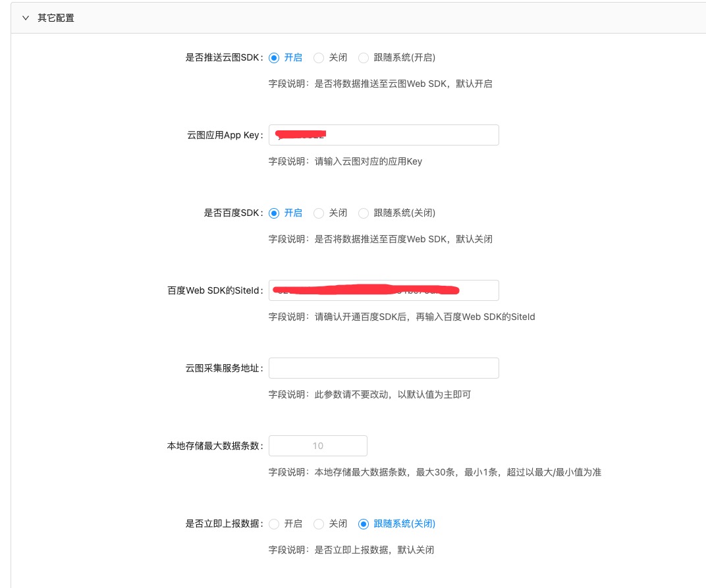Choose 跟随系统(关闭) for 是否立即上报数据
Screen dimensions: 706x588
[x=364, y=523]
